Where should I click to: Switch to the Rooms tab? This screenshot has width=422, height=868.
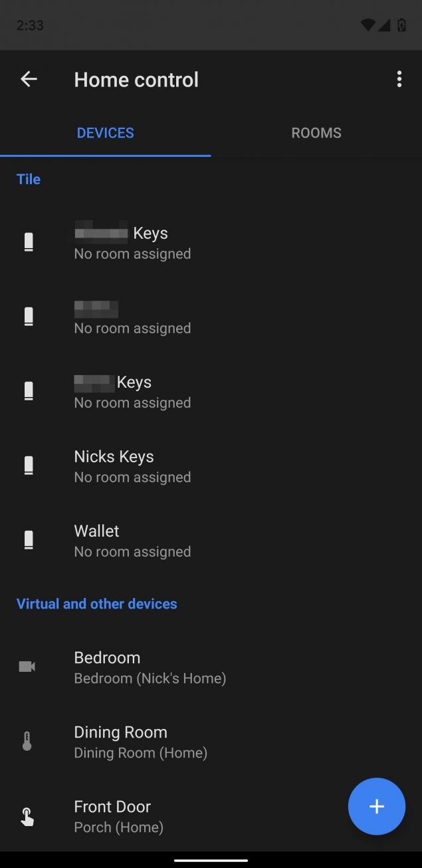point(316,133)
